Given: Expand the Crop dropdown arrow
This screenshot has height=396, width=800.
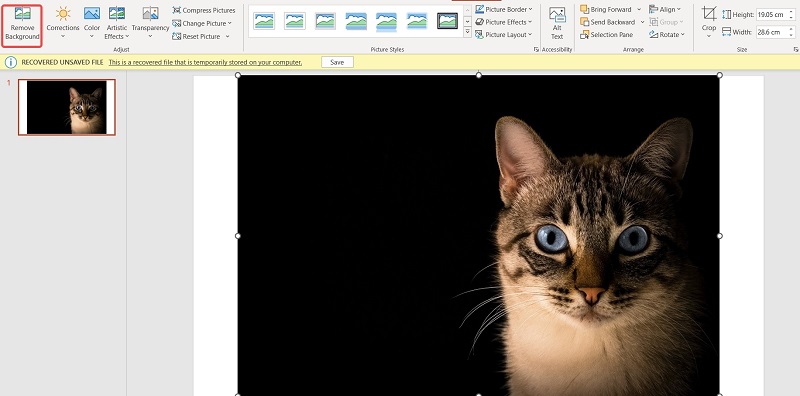Looking at the screenshot, I should coord(709,36).
